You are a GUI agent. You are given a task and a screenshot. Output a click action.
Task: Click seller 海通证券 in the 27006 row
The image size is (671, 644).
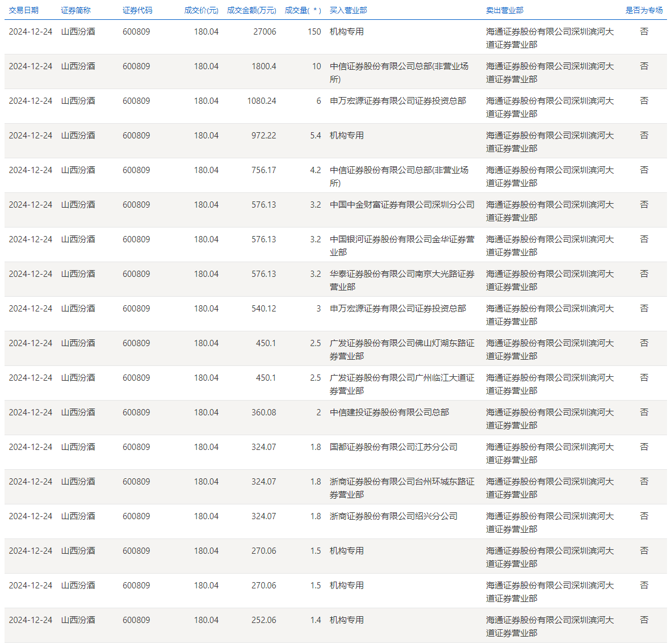(x=550, y=38)
